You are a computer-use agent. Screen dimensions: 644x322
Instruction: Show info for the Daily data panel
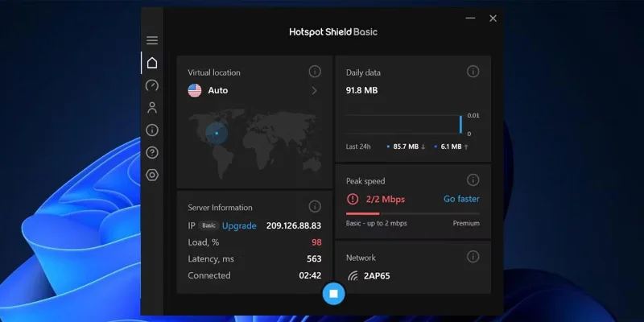[473, 72]
